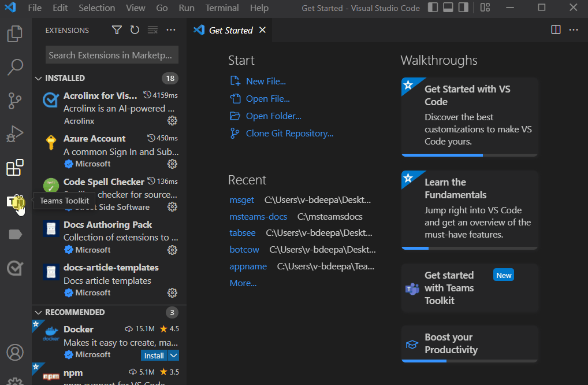Split the editor with the layout icon
Image resolution: width=588 pixels, height=385 pixels.
point(555,29)
